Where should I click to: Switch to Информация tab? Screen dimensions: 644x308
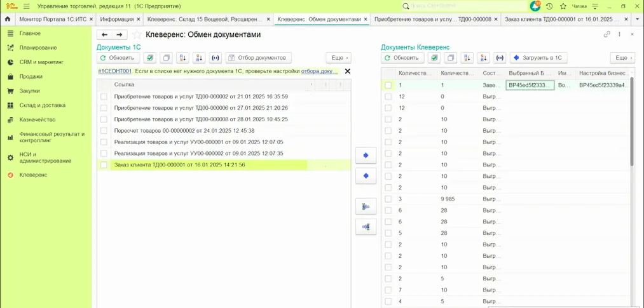click(117, 19)
